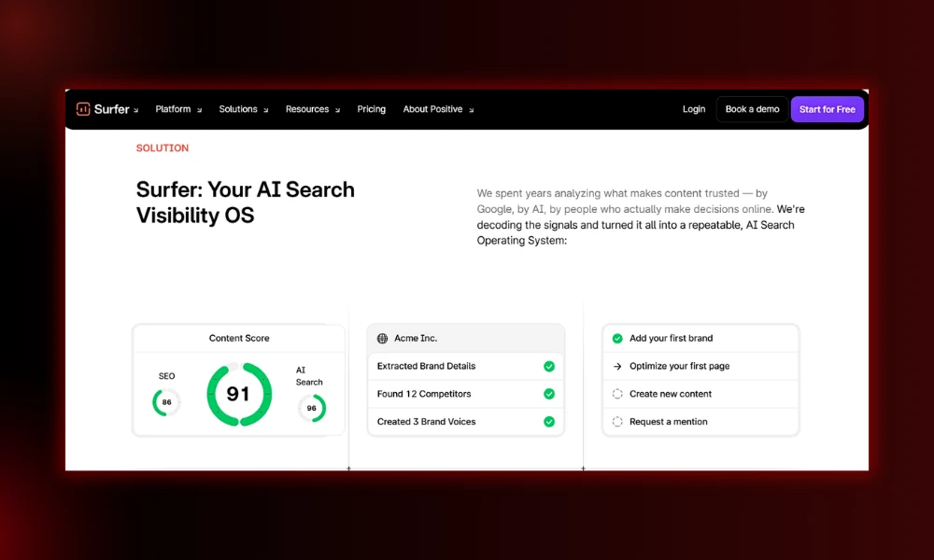
Task: Click the arrow next to Surfer logo
Action: 135,110
